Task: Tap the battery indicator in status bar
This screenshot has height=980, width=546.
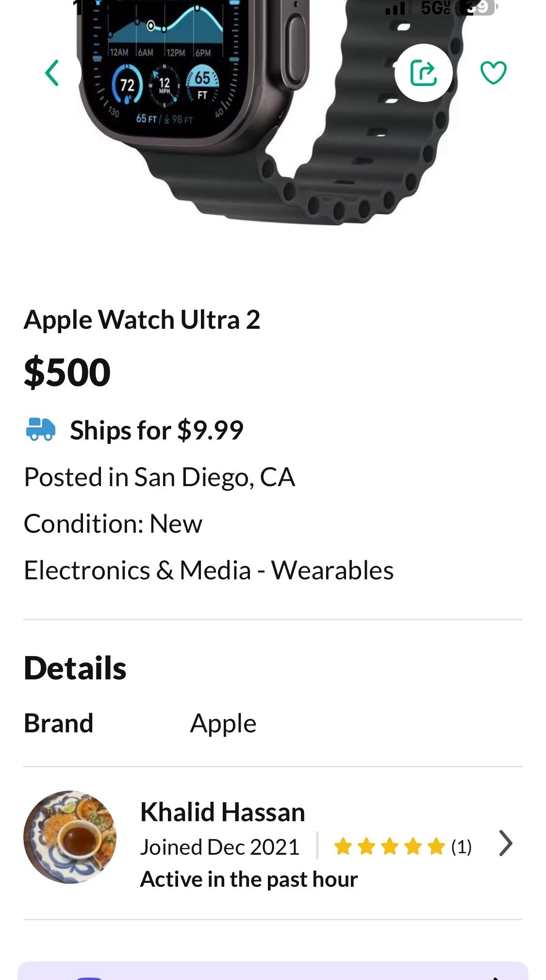Action: [x=478, y=7]
